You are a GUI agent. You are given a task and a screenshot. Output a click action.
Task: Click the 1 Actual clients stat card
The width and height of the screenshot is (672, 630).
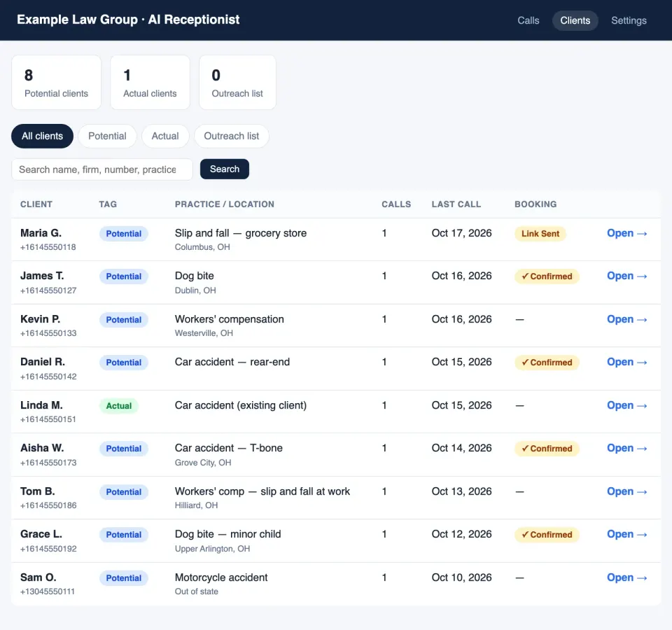pos(150,83)
